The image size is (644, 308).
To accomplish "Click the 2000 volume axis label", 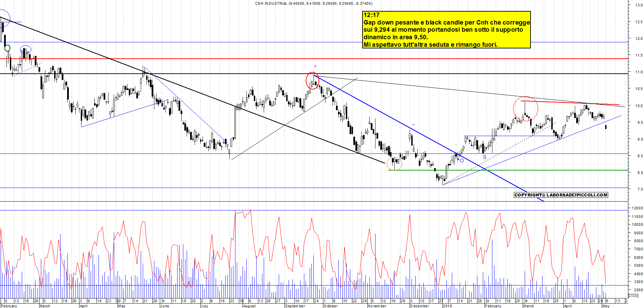I will pyautogui.click(x=638, y=290).
